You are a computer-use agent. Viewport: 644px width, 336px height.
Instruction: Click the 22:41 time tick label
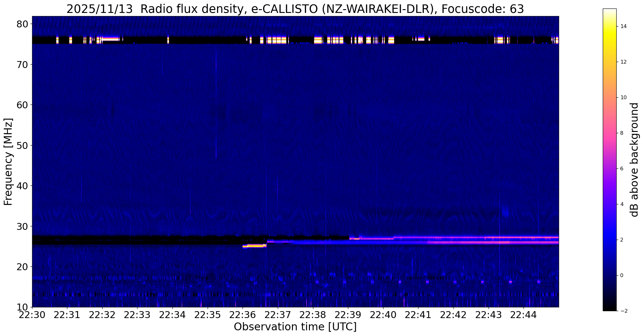click(x=418, y=315)
